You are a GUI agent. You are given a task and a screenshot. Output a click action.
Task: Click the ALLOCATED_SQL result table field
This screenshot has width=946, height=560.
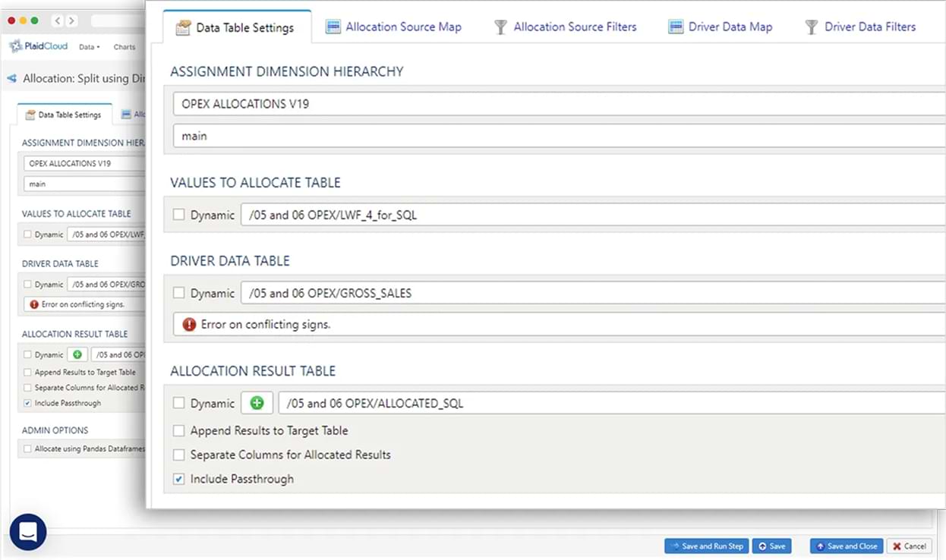pyautogui.click(x=612, y=403)
